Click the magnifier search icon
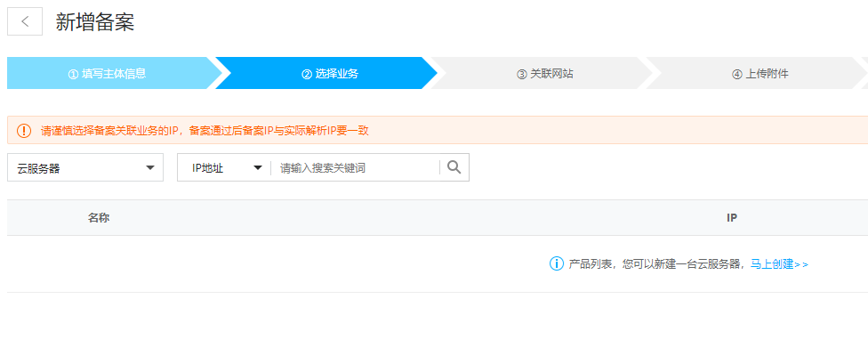868x356 pixels. coord(454,167)
